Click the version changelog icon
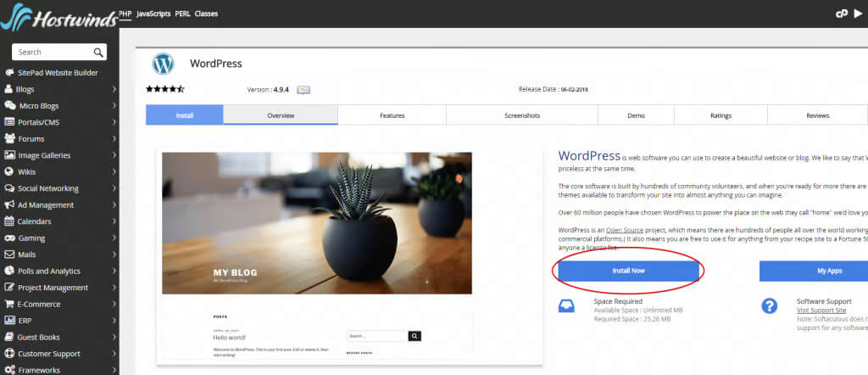Screen dimensions: 868x375 pos(303,90)
